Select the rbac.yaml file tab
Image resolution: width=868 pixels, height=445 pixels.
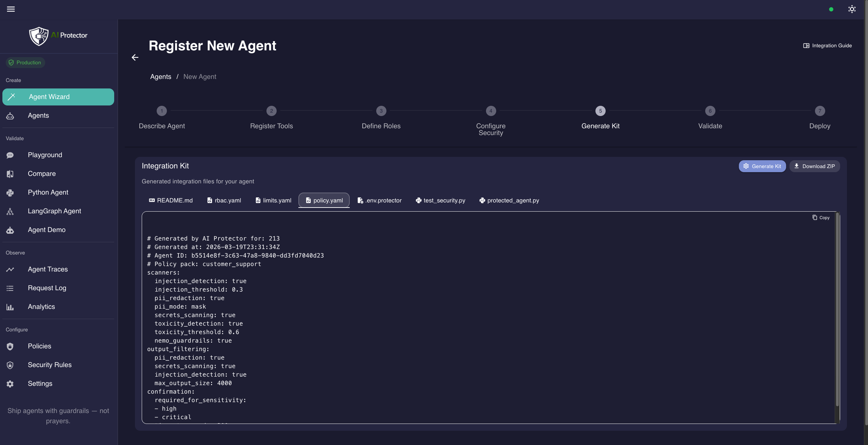(224, 200)
